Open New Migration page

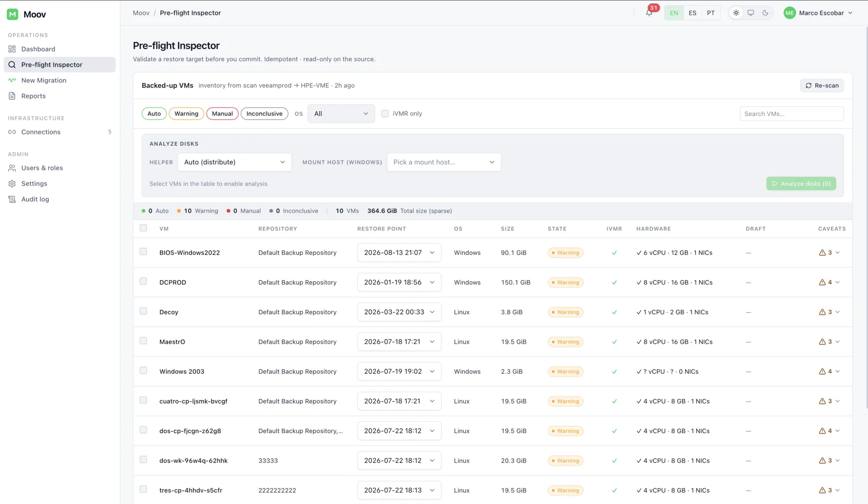point(59,80)
